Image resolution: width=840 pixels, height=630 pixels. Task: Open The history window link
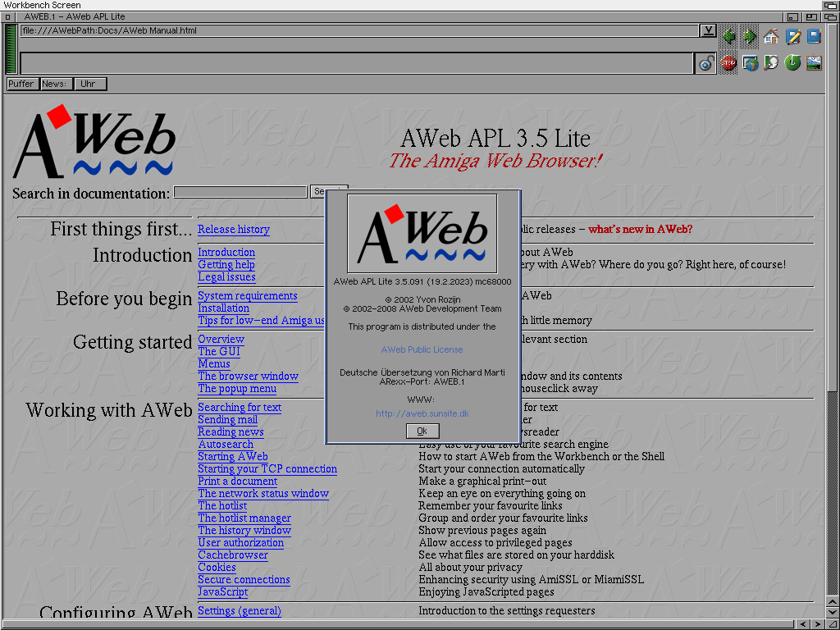[x=244, y=531]
